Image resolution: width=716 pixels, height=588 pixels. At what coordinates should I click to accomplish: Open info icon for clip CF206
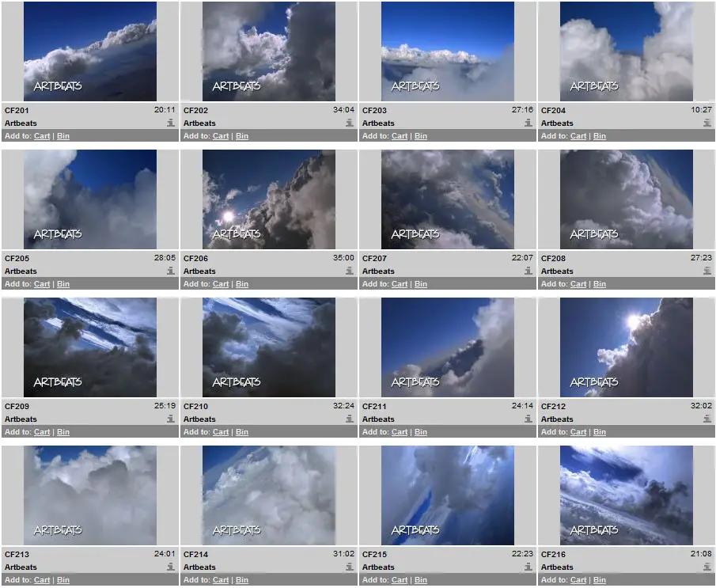[x=350, y=271]
